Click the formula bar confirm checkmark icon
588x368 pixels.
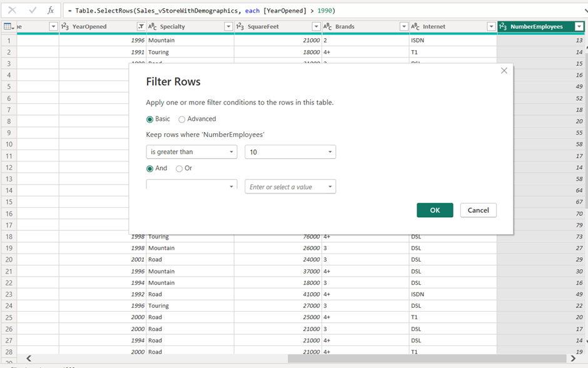[x=33, y=11]
